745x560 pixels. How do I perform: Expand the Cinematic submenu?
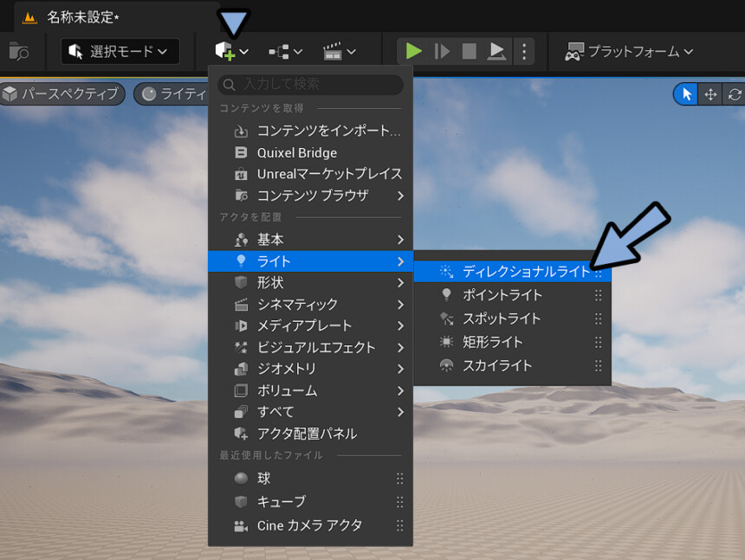pos(311,304)
